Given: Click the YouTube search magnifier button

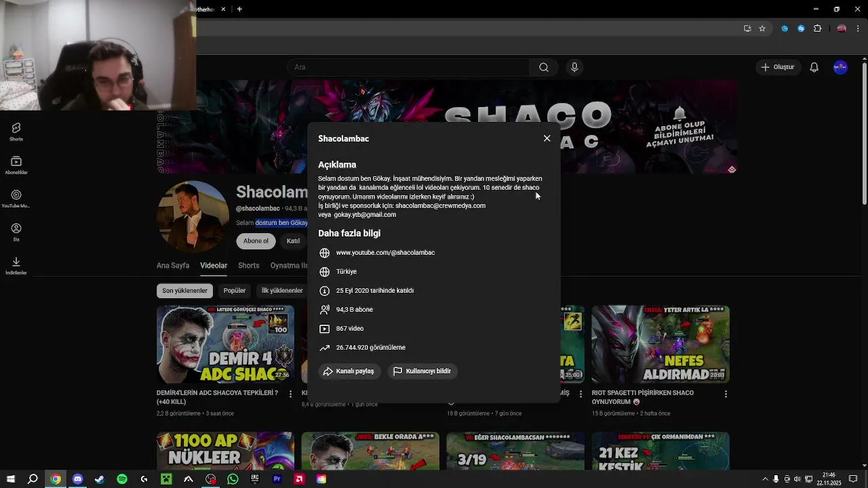Looking at the screenshot, I should (543, 67).
